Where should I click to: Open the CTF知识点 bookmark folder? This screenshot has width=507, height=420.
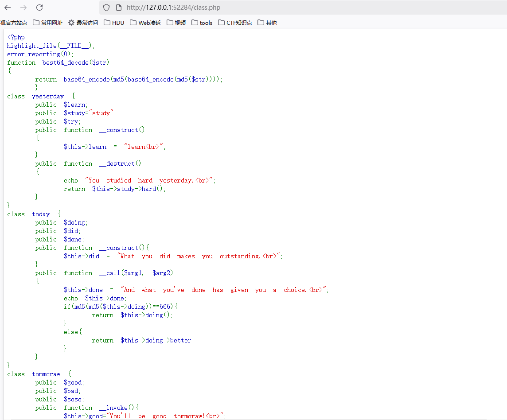click(x=235, y=23)
